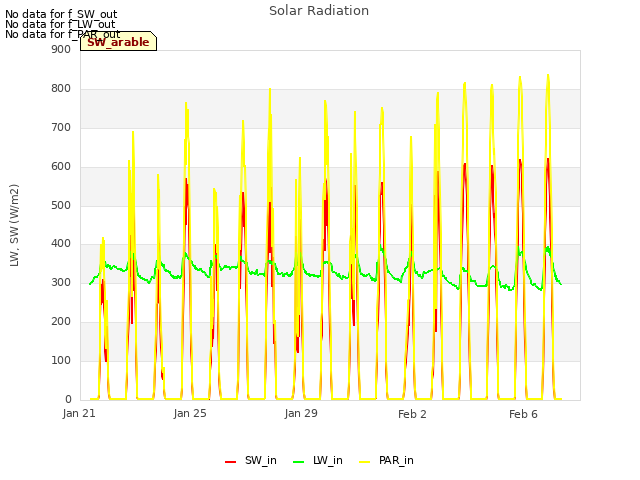This screenshot has width=640, height=480.
Task: Click the LW, SW (W/m2) axis label
Action: tap(14, 225)
